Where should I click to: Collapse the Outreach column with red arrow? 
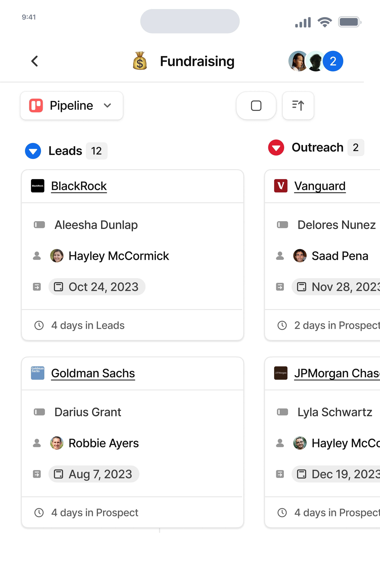click(x=276, y=147)
